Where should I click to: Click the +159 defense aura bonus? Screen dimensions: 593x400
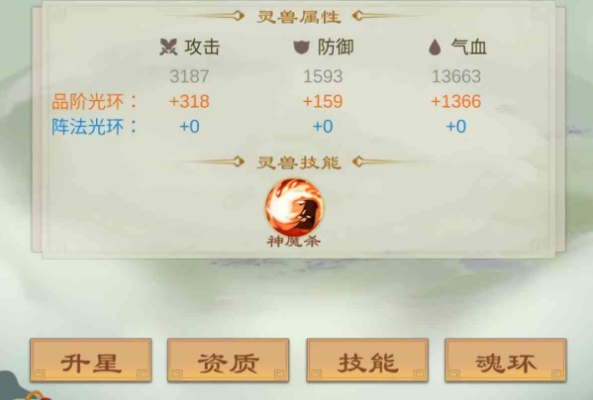pos(323,101)
